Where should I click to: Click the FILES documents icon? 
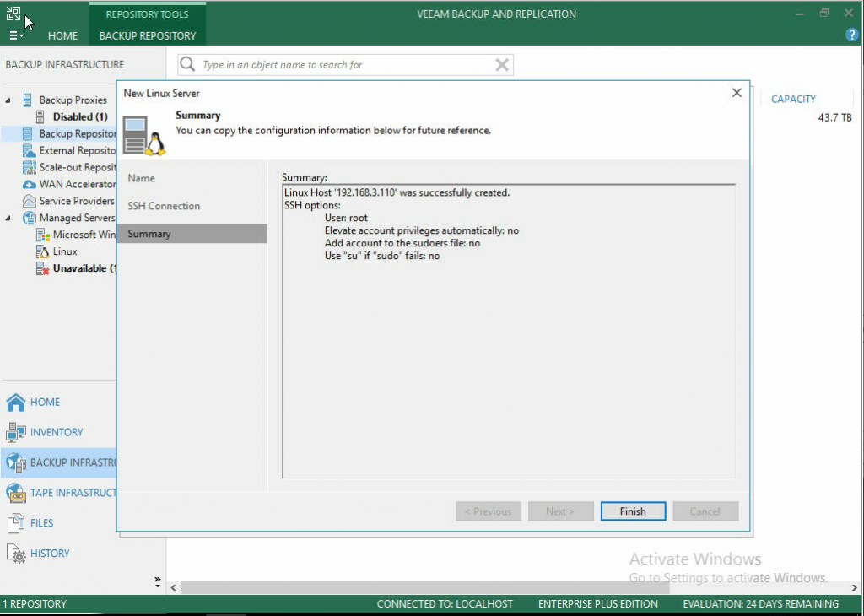[x=16, y=523]
